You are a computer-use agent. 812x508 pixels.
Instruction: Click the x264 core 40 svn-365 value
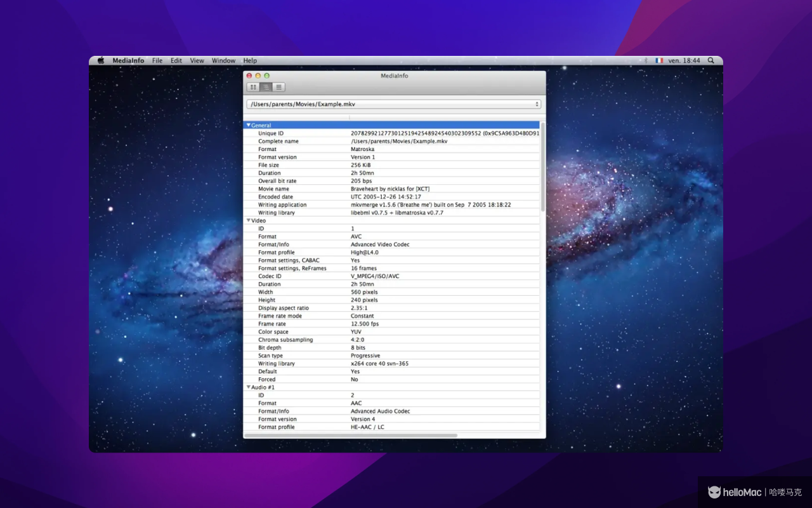380,363
